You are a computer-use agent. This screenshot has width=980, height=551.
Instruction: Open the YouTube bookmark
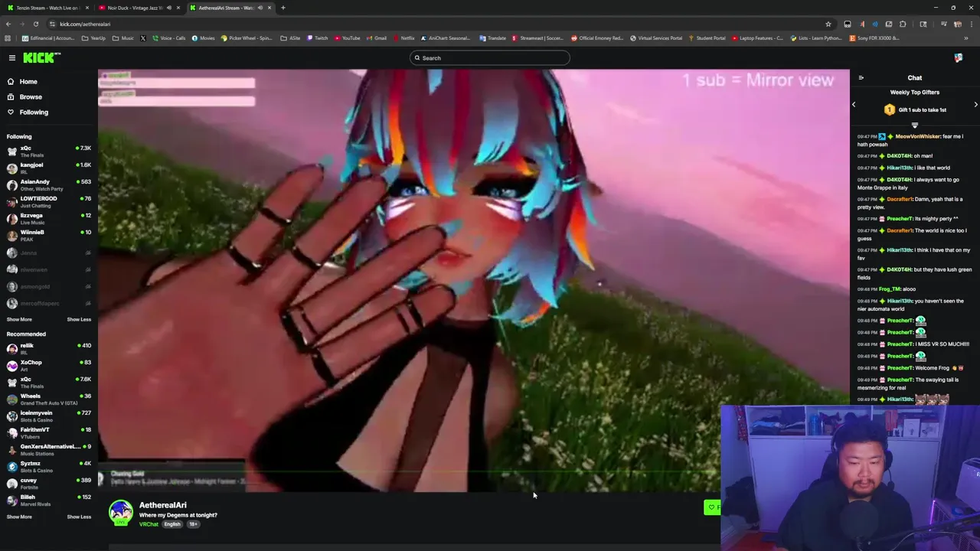(x=347, y=38)
